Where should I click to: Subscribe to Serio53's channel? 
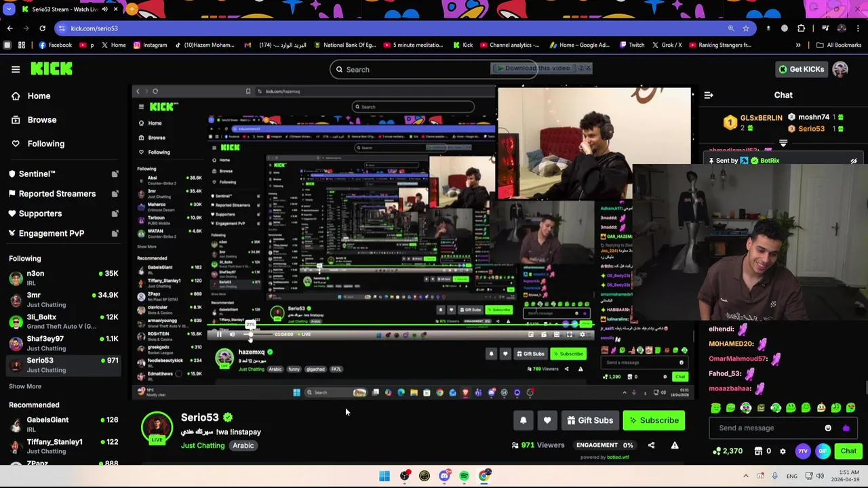pos(654,420)
